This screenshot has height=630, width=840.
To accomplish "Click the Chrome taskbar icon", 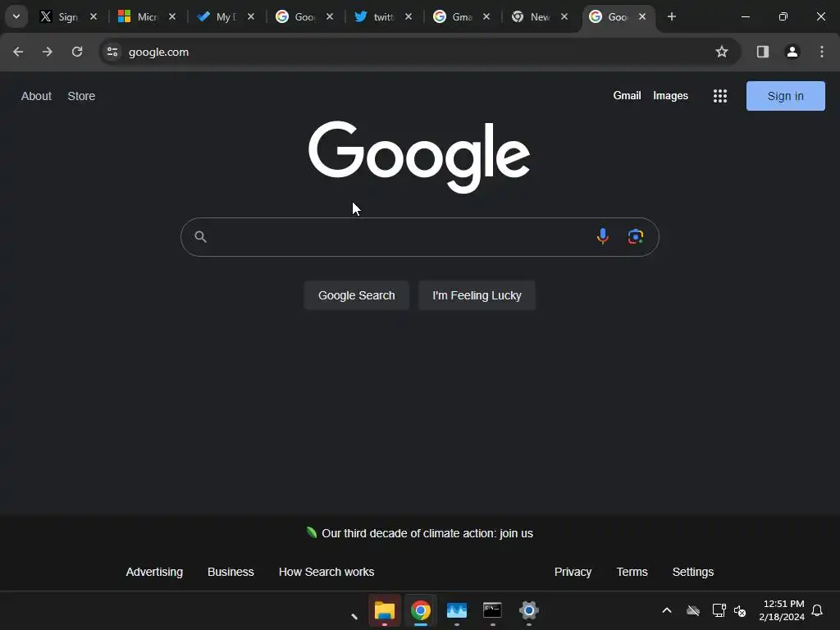I will click(x=421, y=610).
